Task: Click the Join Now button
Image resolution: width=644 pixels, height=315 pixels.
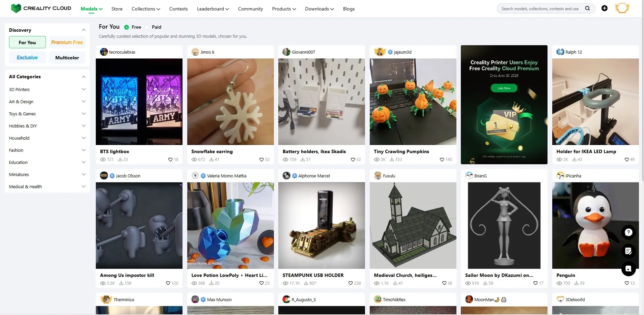Action: coord(504,88)
